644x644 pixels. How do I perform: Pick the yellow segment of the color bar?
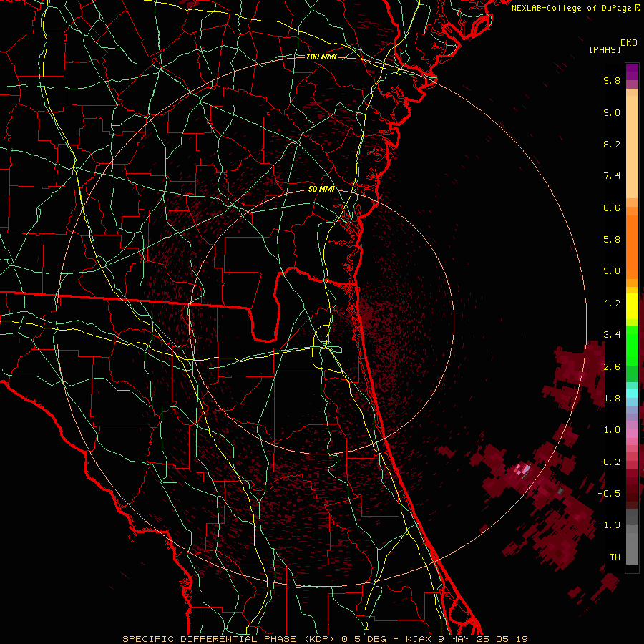[x=632, y=306]
